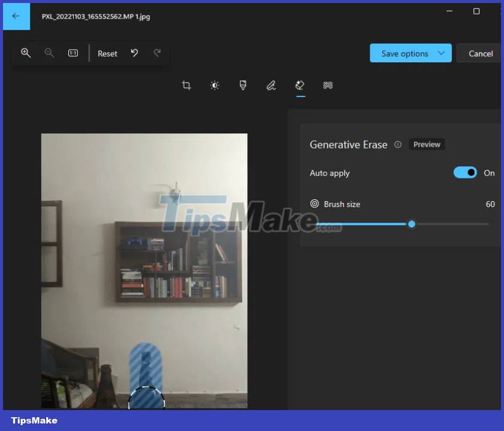Screen dimensions: 504x431
Task: Click the Generative Erase info icon
Action: pos(398,144)
